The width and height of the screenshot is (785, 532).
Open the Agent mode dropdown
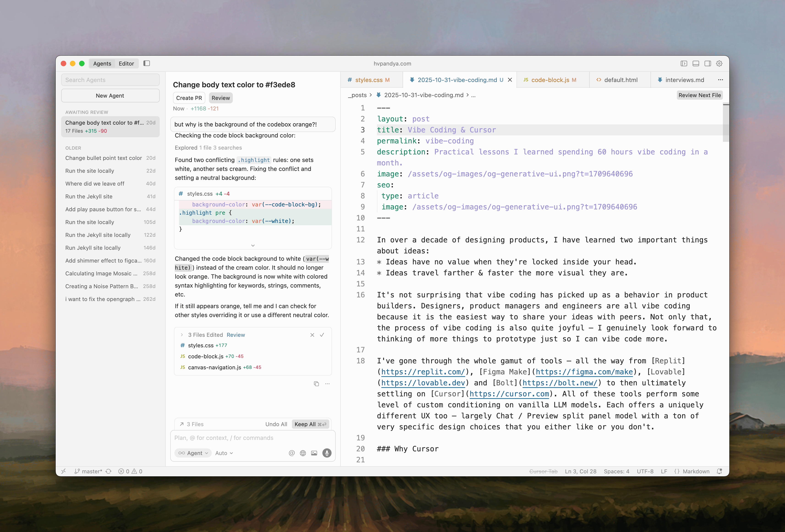[x=193, y=453]
